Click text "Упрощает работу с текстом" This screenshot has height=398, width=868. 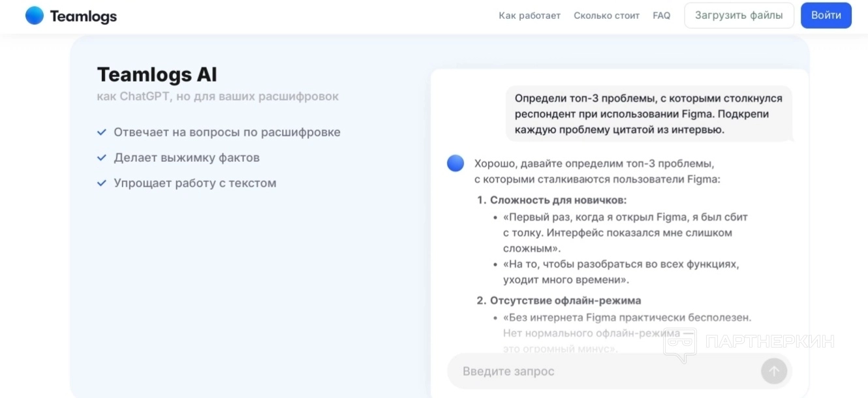tap(195, 183)
